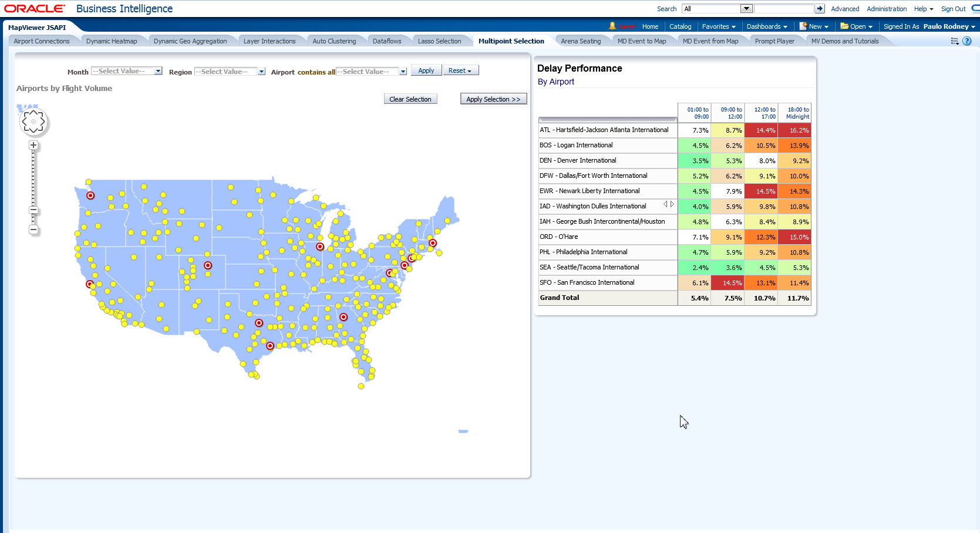
Task: Select the Auto Clustering tab
Action: tap(334, 41)
